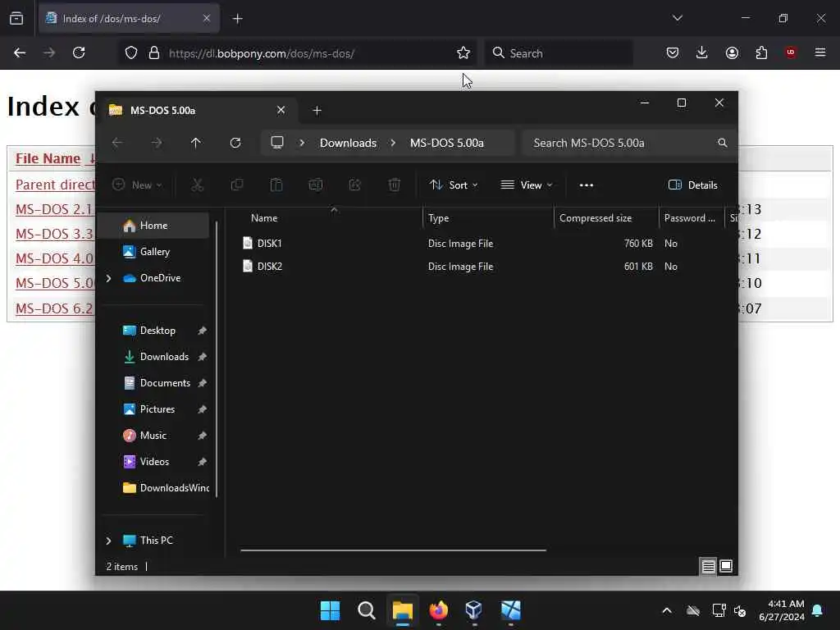This screenshot has height=630, width=840.
Task: Open Desktop in Explorer sidebar
Action: point(153,330)
